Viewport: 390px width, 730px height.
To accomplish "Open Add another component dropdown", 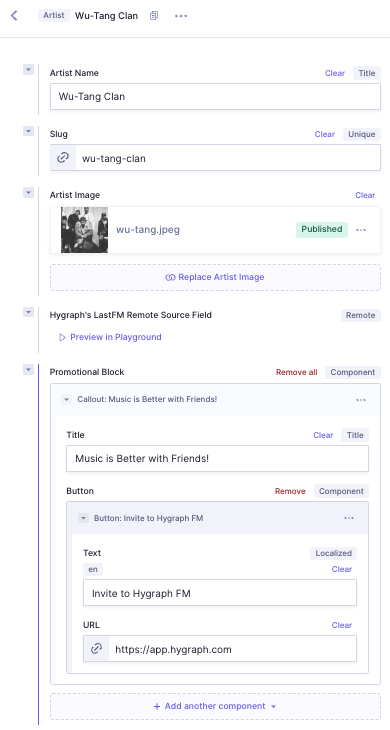I will point(215,706).
